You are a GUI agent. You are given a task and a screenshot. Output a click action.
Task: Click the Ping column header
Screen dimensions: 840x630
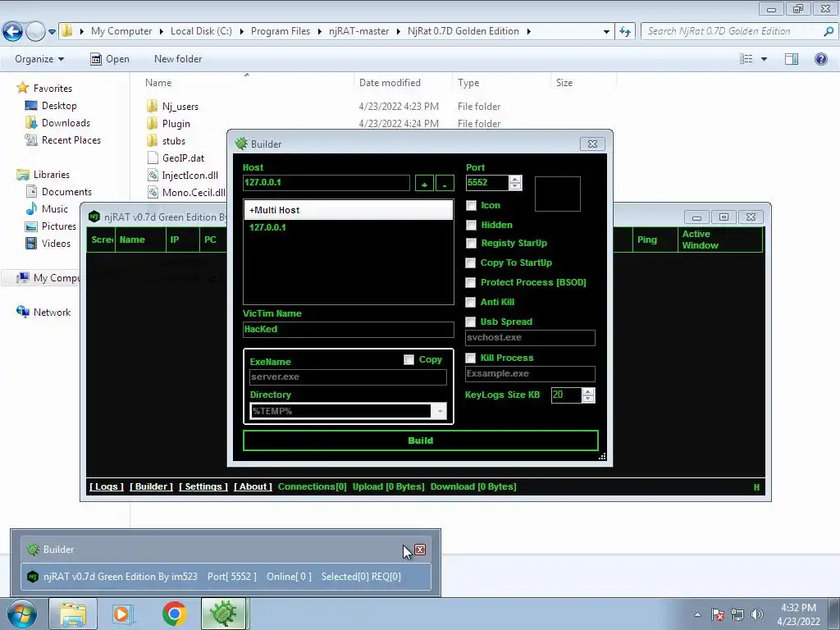[655, 240]
